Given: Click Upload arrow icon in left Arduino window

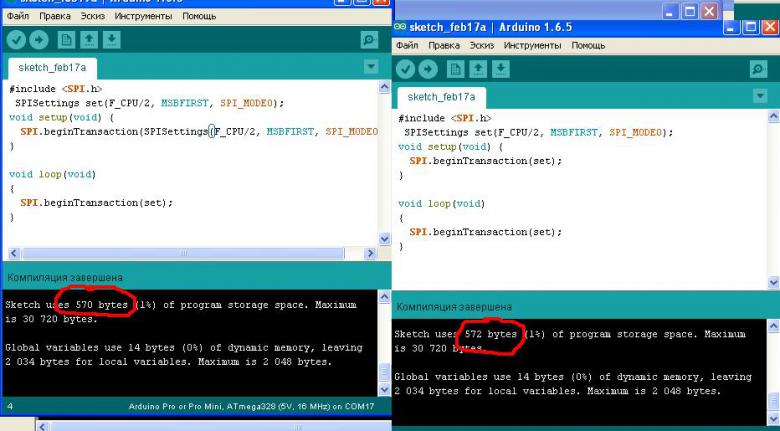Looking at the screenshot, I should point(39,40).
